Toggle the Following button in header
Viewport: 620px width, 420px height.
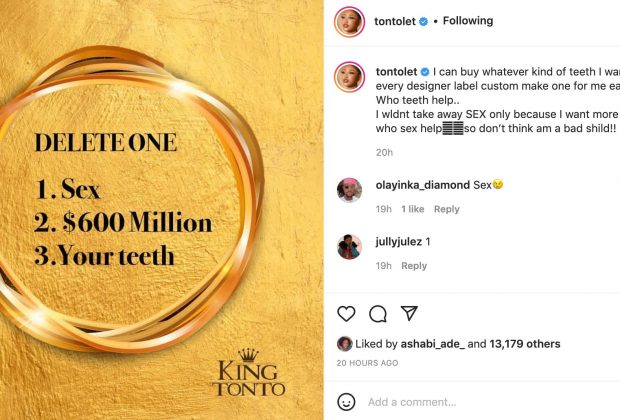[x=467, y=21]
